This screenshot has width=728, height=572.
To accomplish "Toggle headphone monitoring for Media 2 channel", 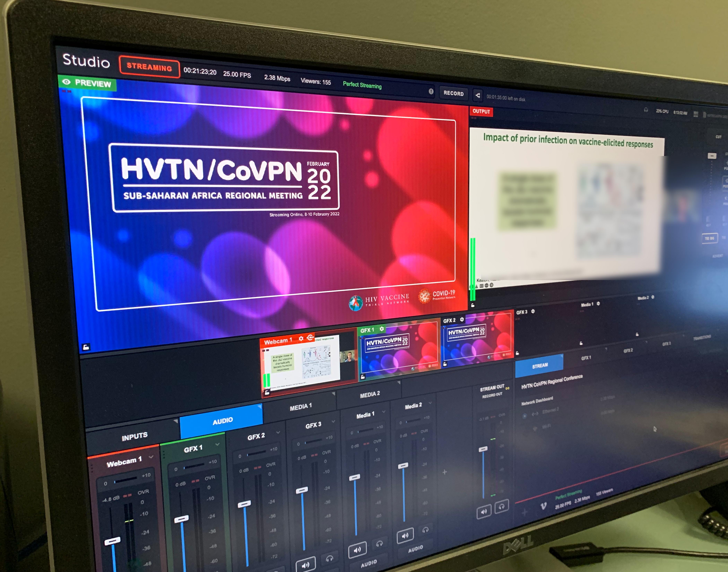I will tap(425, 530).
